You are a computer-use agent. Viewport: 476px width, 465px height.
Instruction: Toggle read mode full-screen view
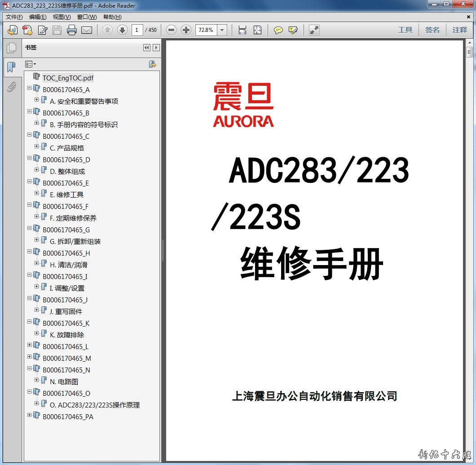pyautogui.click(x=314, y=30)
